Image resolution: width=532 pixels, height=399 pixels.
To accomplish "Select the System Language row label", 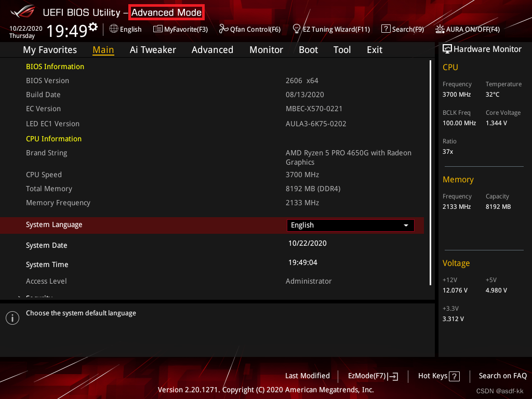I will pos(54,224).
